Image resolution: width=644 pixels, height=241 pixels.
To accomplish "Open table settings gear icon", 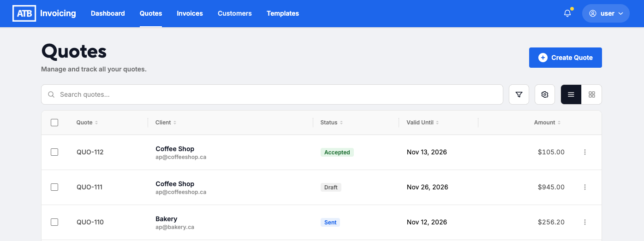I will (545, 94).
